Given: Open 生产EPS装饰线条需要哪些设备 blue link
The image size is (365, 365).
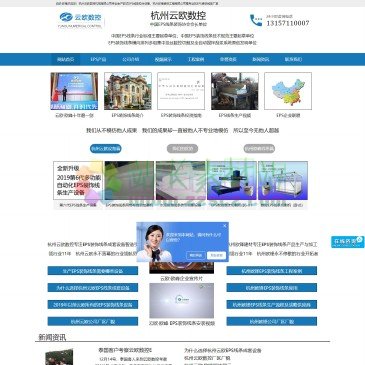Looking at the screenshot, I should pyautogui.click(x=93, y=271).
